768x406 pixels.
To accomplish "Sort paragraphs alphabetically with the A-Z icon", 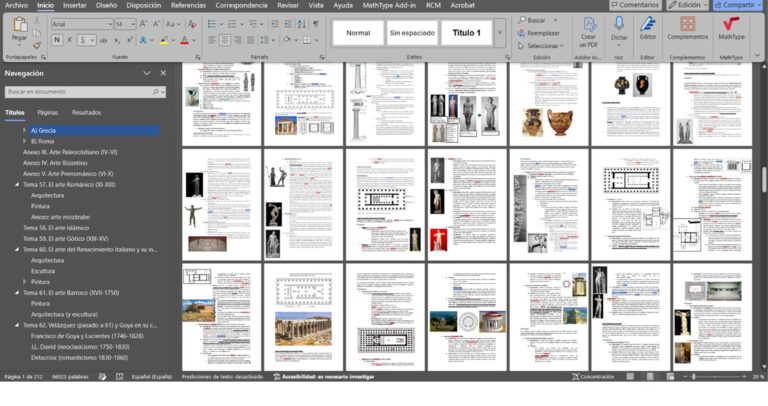I will coord(302,24).
